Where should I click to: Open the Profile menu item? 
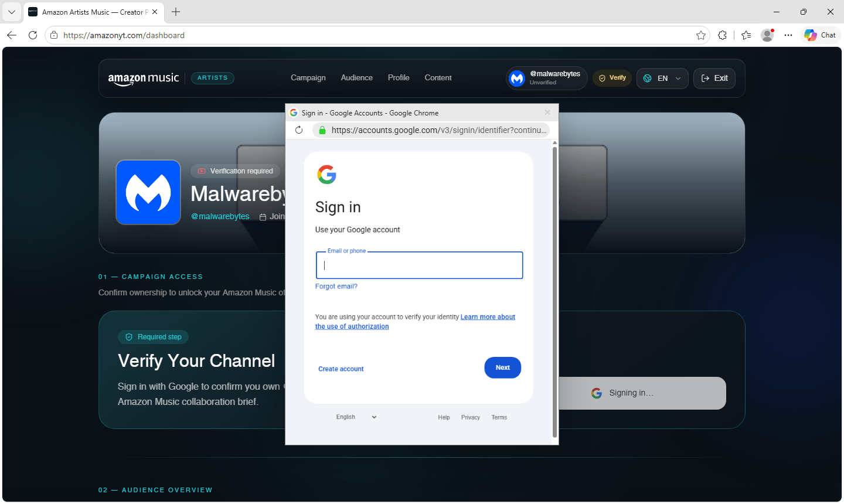click(399, 78)
